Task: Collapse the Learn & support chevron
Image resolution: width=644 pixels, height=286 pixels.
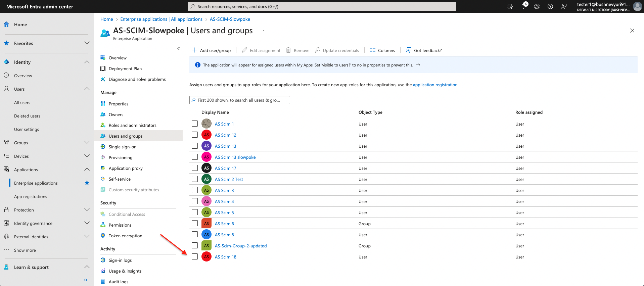Action: coord(87,267)
